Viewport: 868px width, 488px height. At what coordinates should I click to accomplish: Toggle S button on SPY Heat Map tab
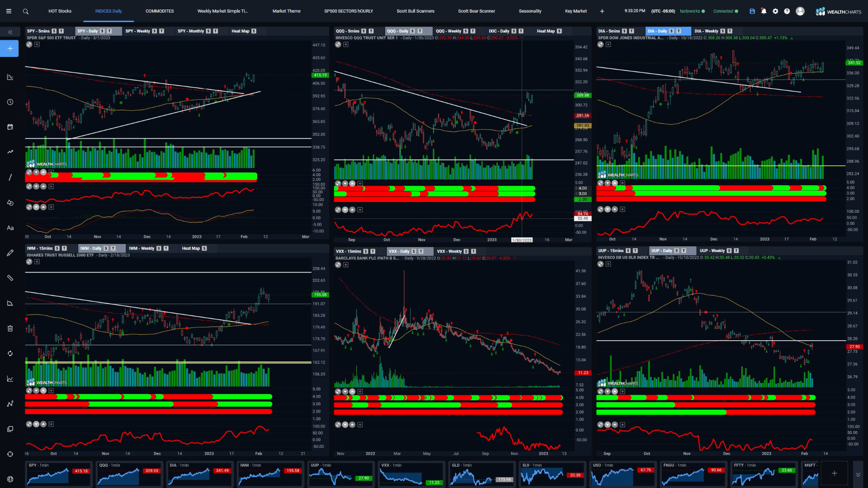click(x=254, y=31)
